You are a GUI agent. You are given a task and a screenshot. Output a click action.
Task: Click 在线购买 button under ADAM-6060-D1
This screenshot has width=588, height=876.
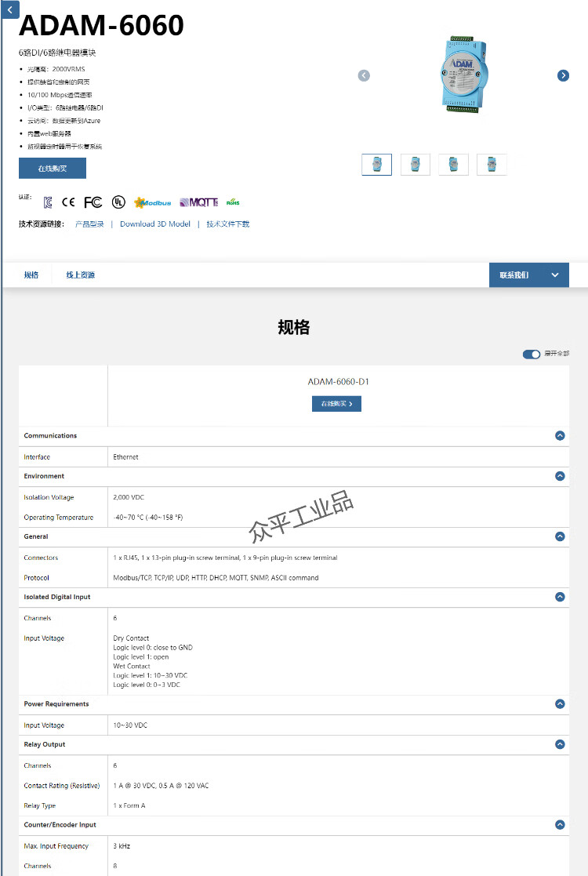336,404
